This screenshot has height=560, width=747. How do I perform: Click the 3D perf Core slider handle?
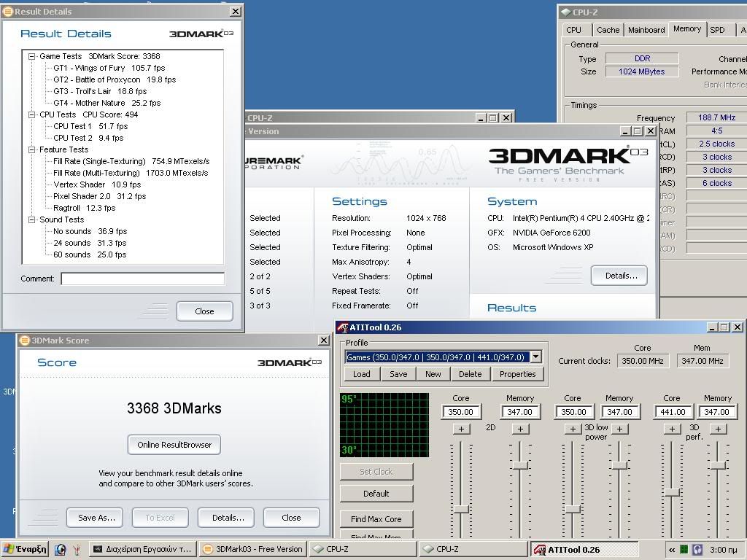672,492
